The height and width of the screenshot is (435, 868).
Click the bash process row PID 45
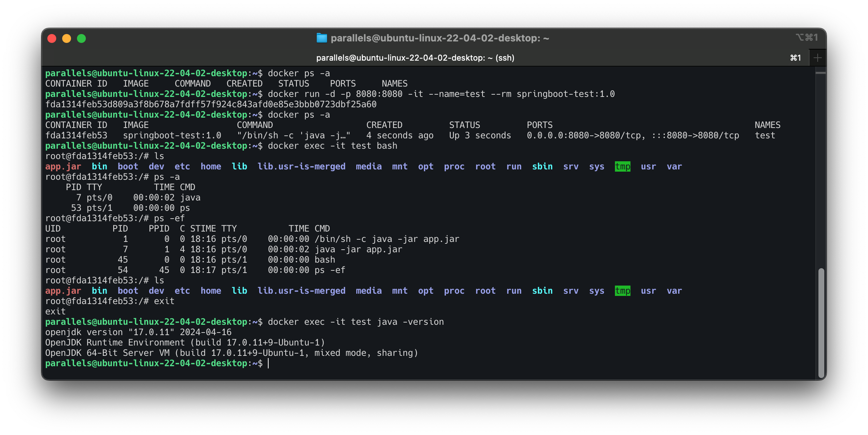pyautogui.click(x=190, y=260)
